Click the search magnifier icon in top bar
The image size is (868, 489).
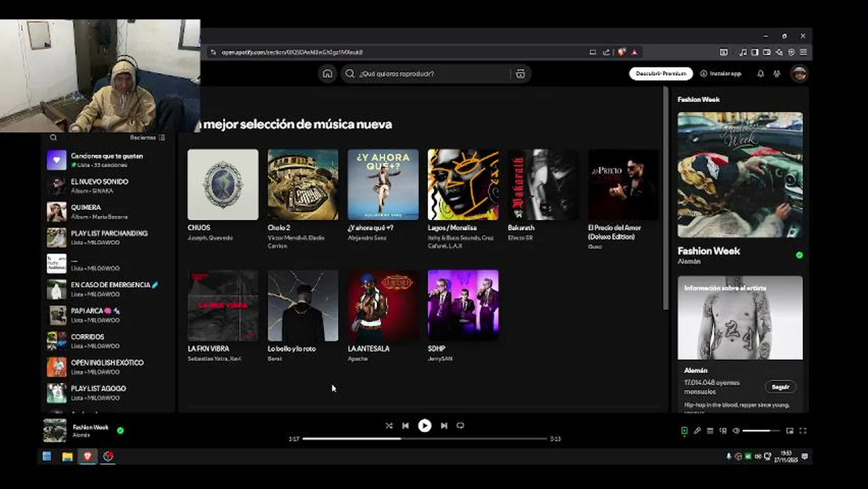(x=350, y=73)
